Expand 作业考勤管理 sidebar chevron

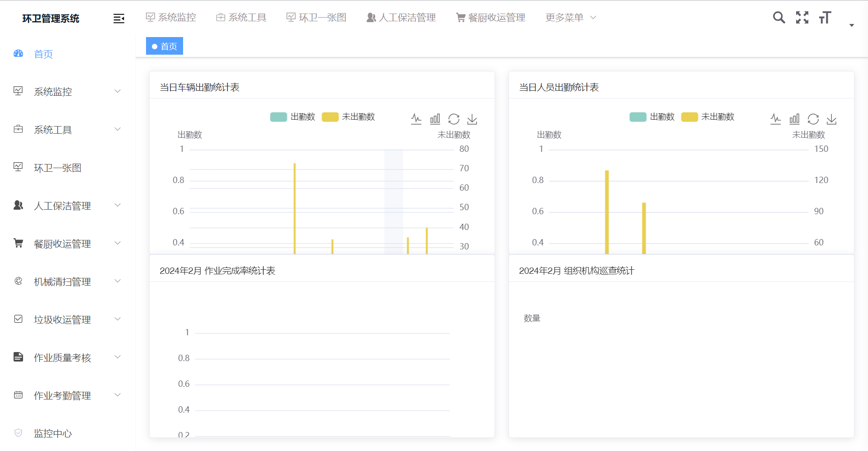118,395
